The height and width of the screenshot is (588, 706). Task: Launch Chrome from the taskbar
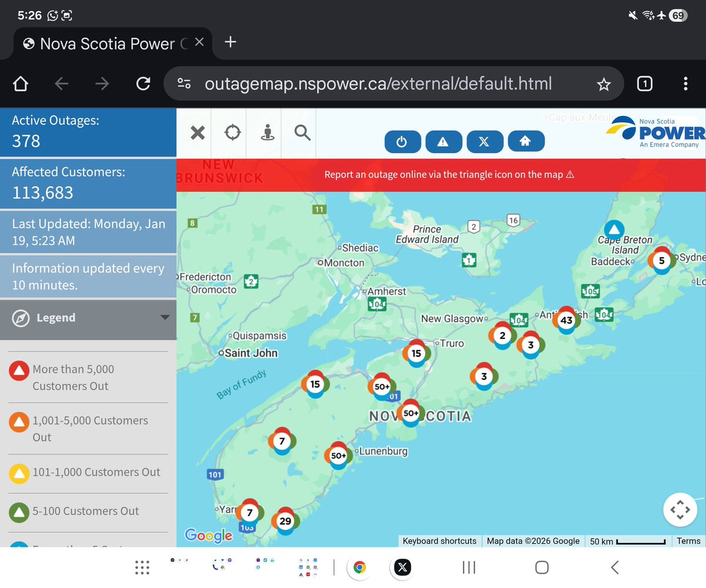359,567
